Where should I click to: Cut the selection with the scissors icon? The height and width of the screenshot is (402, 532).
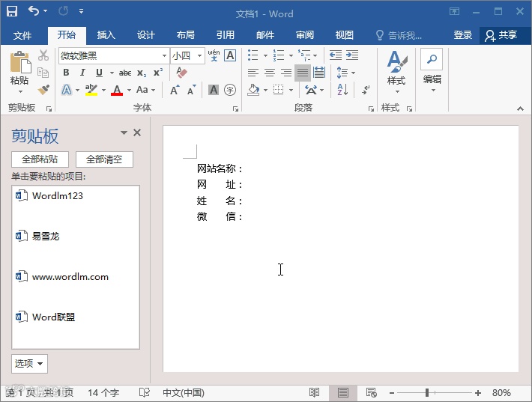click(43, 55)
